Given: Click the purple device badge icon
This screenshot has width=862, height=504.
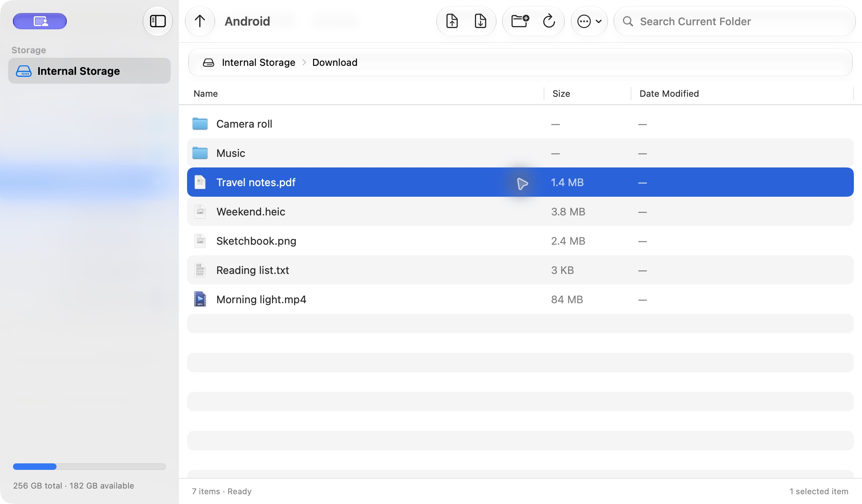Looking at the screenshot, I should coord(40,21).
